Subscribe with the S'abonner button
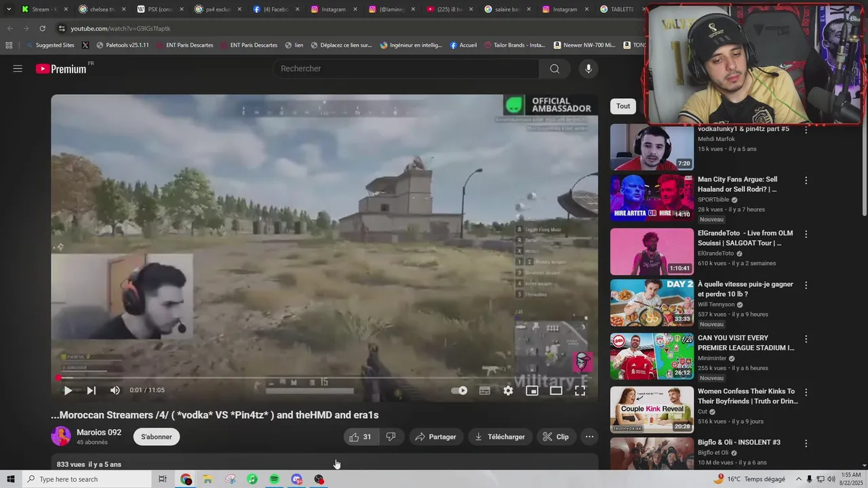Image resolution: width=868 pixels, height=488 pixels. [x=157, y=437]
